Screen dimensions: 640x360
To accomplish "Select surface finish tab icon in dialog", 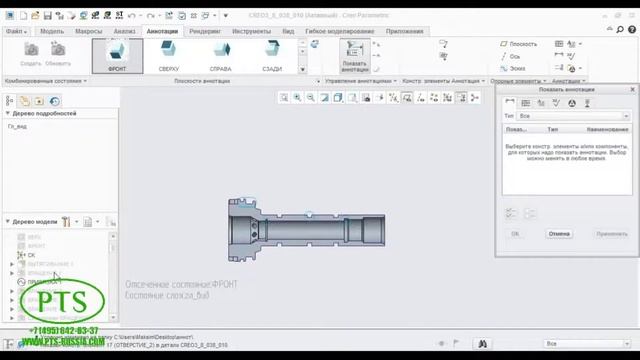I will (x=556, y=103).
